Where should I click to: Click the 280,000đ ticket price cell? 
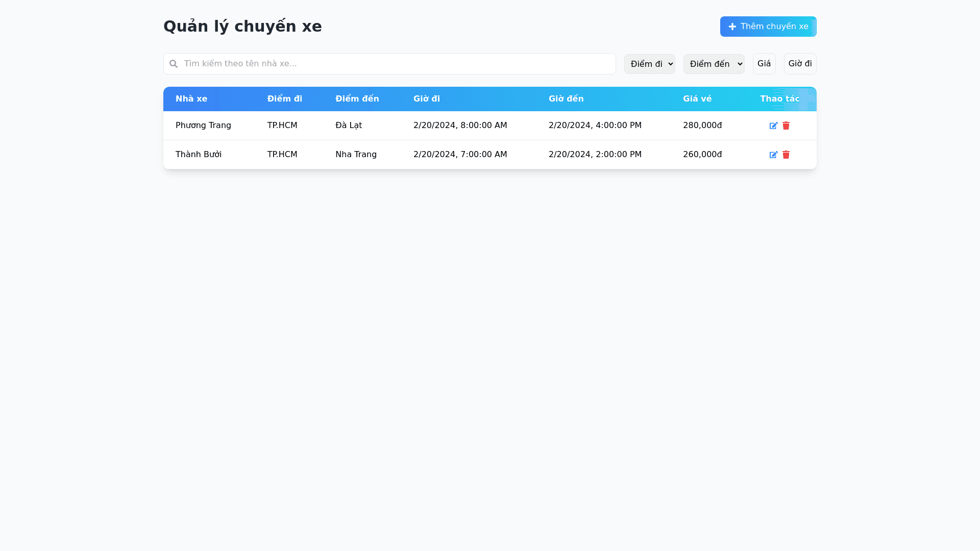point(702,126)
